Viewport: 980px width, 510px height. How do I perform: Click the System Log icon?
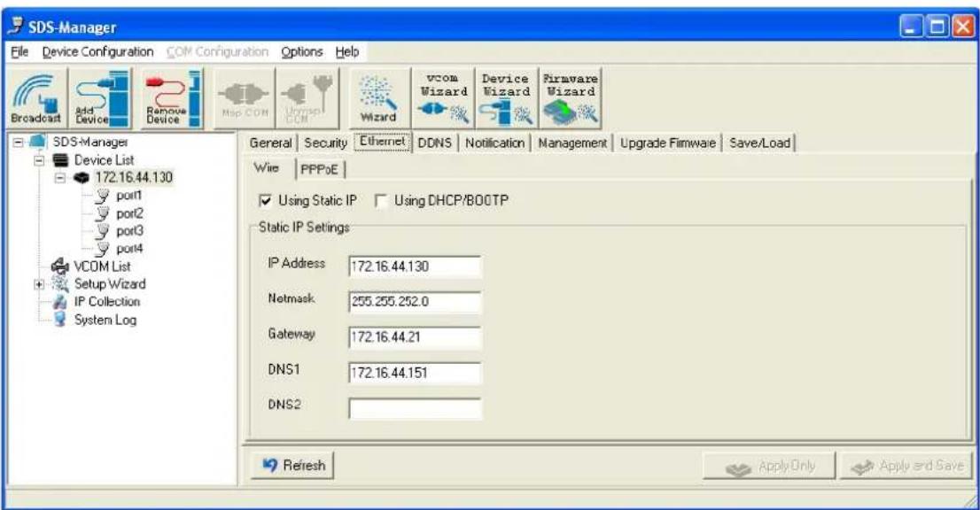[60, 320]
